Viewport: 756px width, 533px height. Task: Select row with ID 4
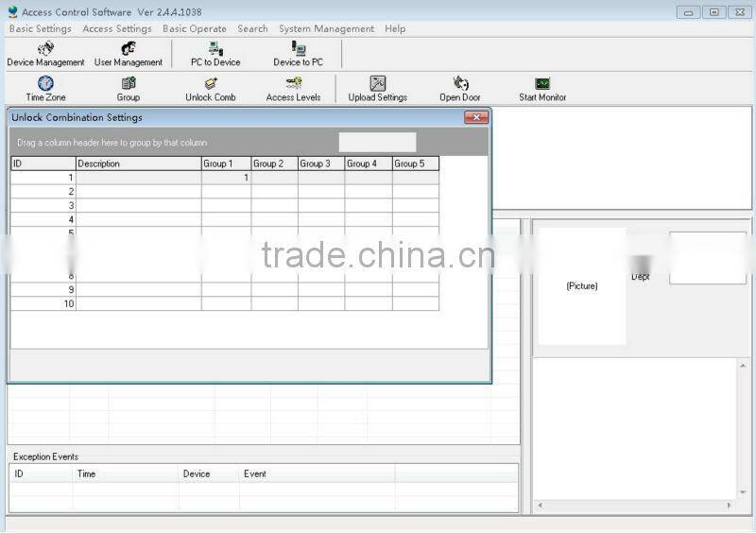pyautogui.click(x=225, y=219)
